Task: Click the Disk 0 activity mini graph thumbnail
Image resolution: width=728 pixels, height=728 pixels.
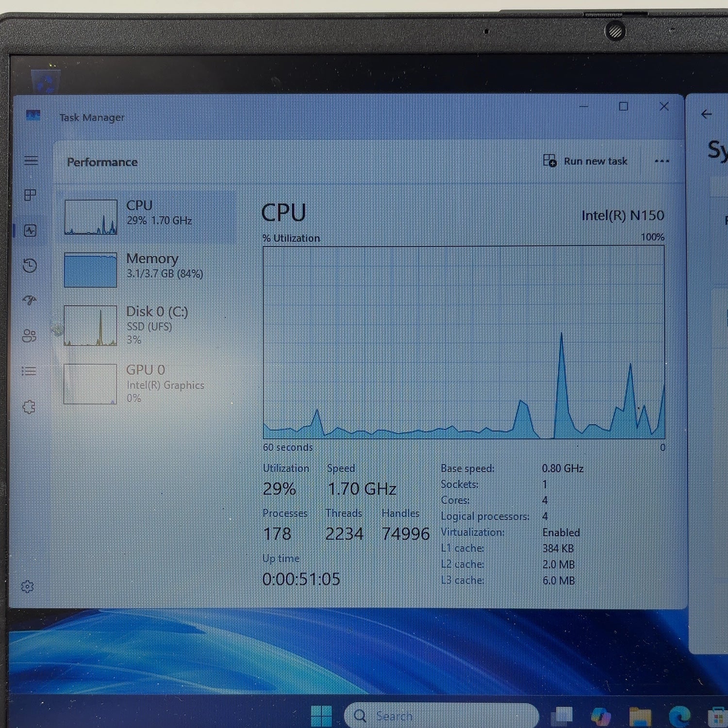Action: 91,325
